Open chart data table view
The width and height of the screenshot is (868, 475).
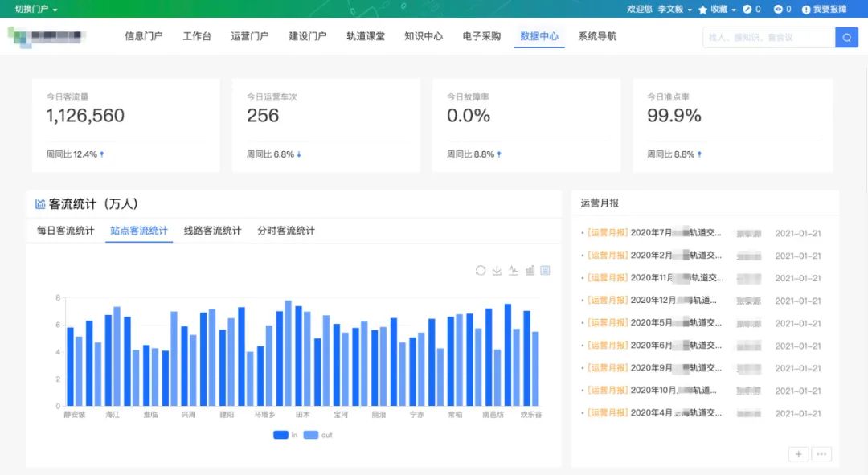[x=545, y=270]
